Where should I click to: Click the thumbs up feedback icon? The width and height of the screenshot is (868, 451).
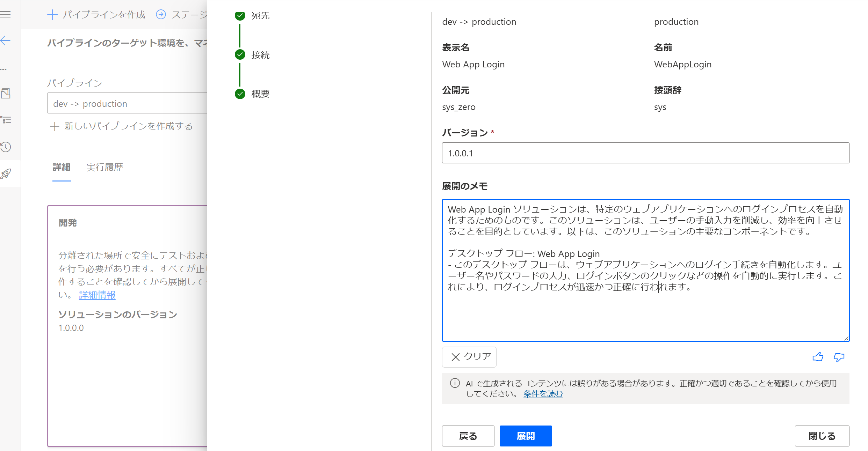pos(818,357)
